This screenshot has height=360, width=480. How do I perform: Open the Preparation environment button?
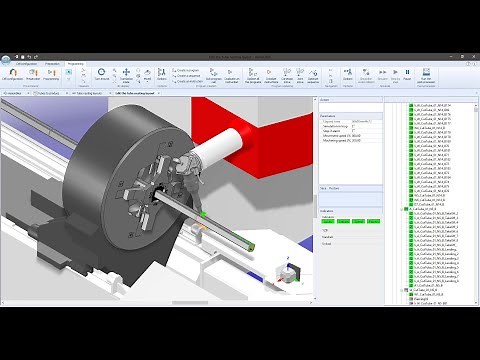coord(33,75)
